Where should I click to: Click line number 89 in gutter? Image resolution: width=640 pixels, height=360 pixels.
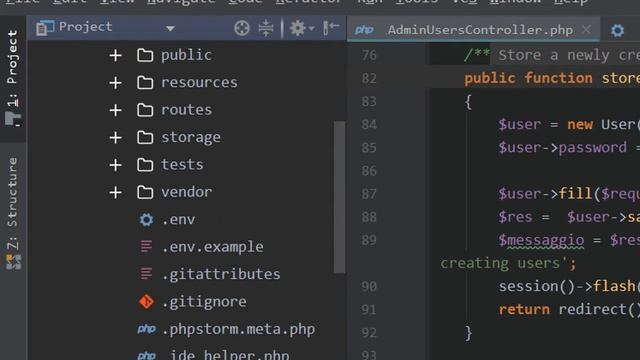pos(369,240)
